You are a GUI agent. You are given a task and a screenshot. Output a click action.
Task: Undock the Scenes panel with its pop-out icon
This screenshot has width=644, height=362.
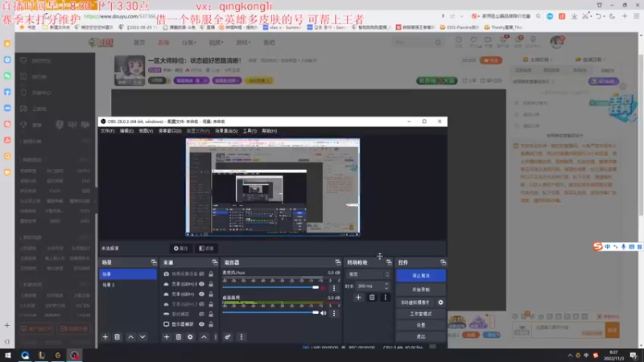154,262
